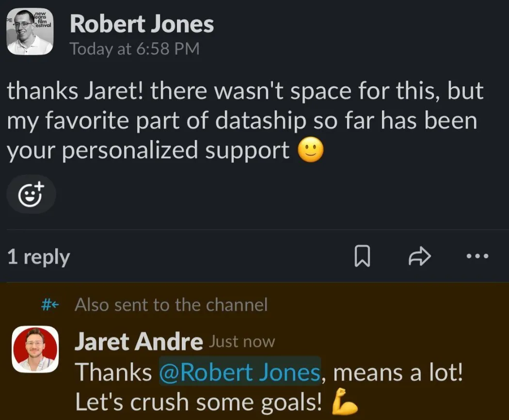Click the Jaret Andre sender name
The width and height of the screenshot is (509, 420).
tap(139, 342)
